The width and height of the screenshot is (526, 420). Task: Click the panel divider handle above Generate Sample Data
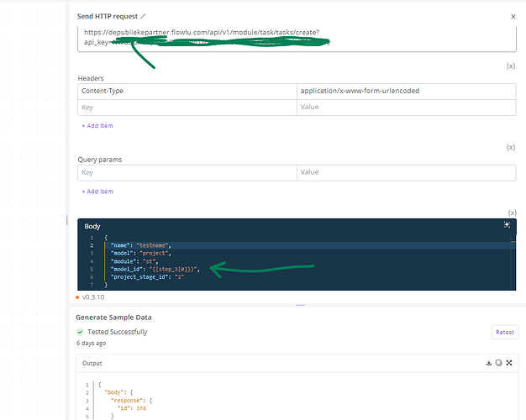[300, 305]
